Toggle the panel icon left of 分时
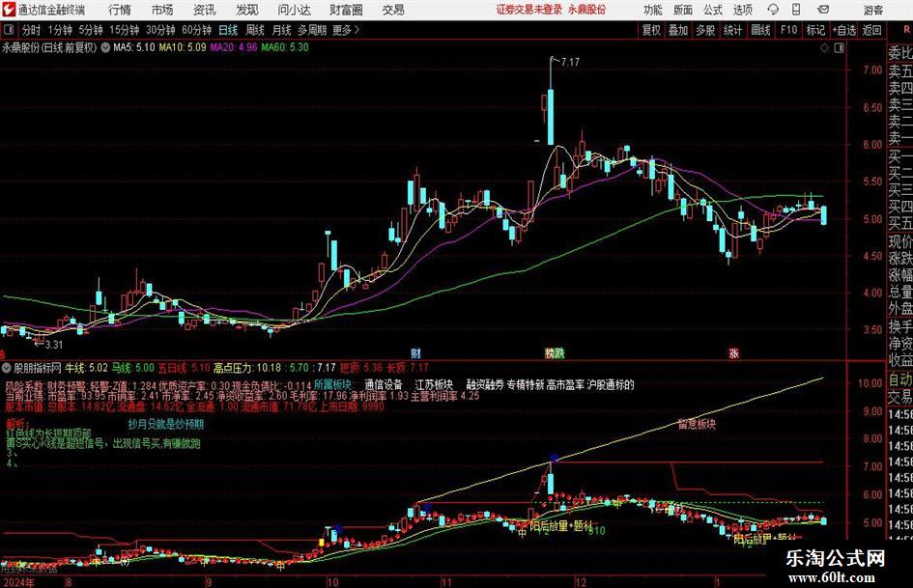913x588 pixels. click(x=9, y=30)
